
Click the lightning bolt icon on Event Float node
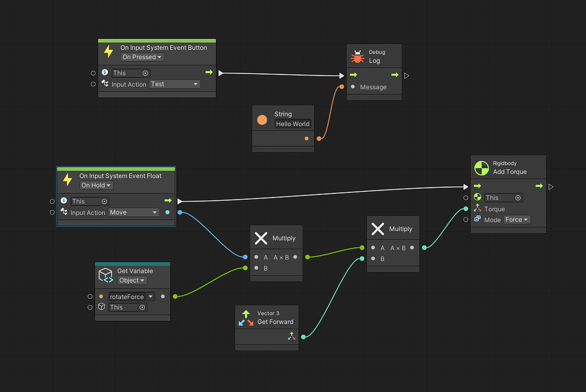click(x=67, y=180)
